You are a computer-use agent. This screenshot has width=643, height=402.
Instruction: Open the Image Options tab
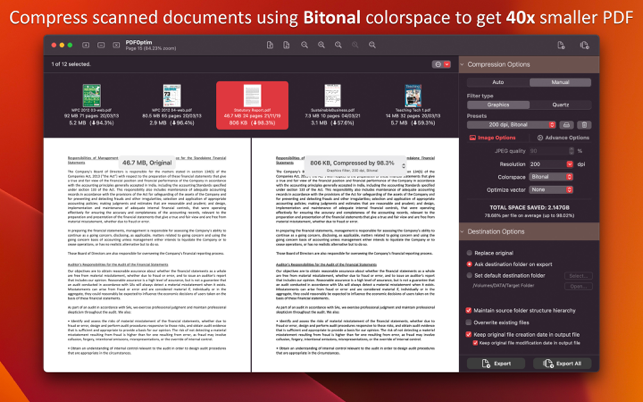coord(493,138)
